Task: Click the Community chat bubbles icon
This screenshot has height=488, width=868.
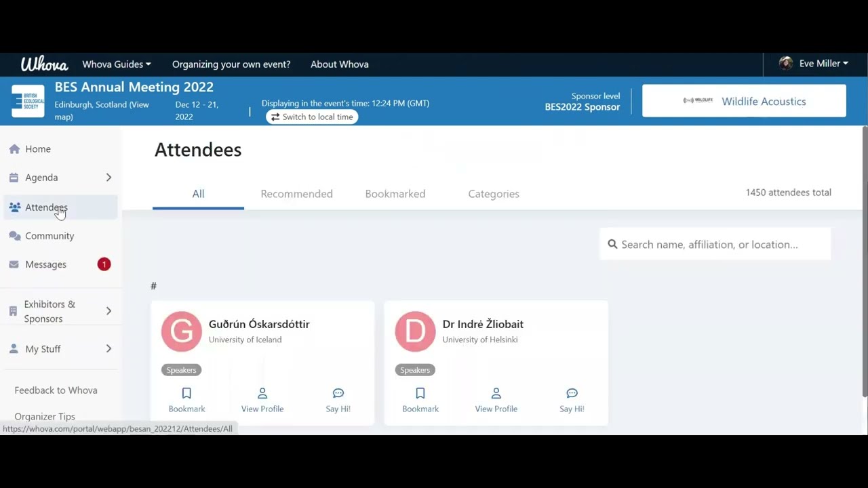Action: [14, 236]
